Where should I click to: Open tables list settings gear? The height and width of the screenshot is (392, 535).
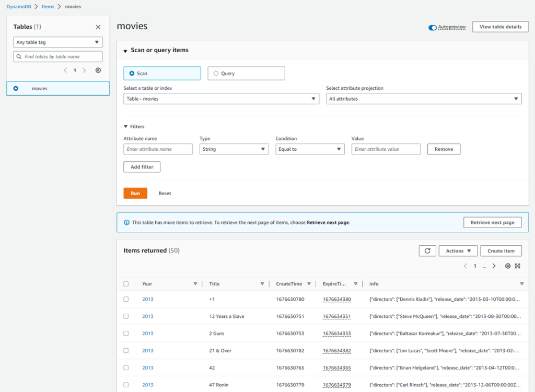[98, 70]
